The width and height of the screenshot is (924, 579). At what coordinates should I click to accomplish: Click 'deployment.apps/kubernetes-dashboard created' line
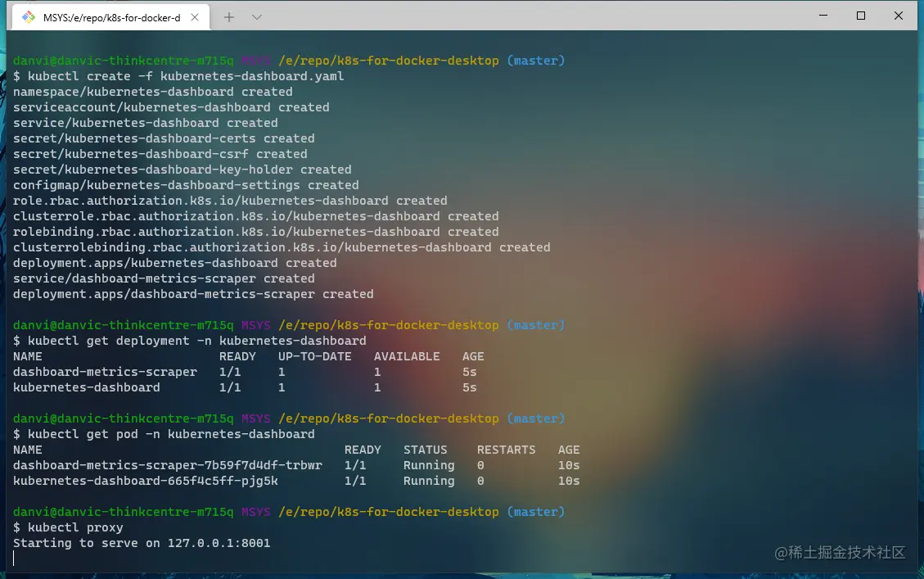[174, 263]
